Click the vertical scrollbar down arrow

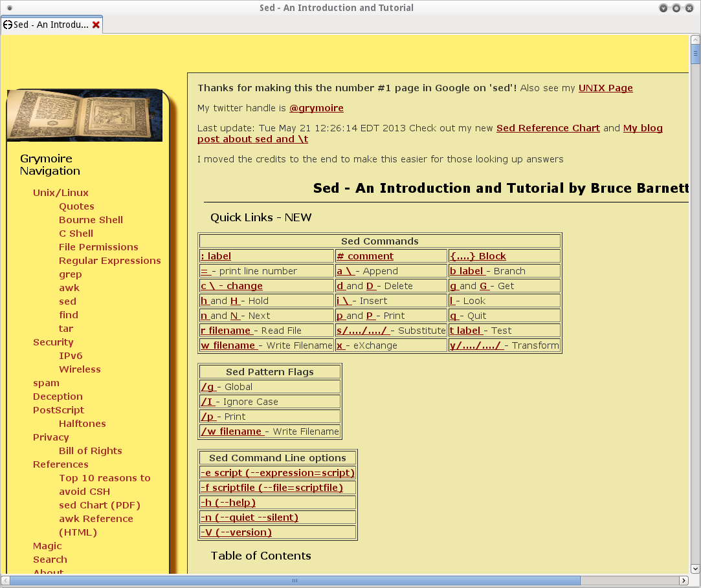pos(695,570)
